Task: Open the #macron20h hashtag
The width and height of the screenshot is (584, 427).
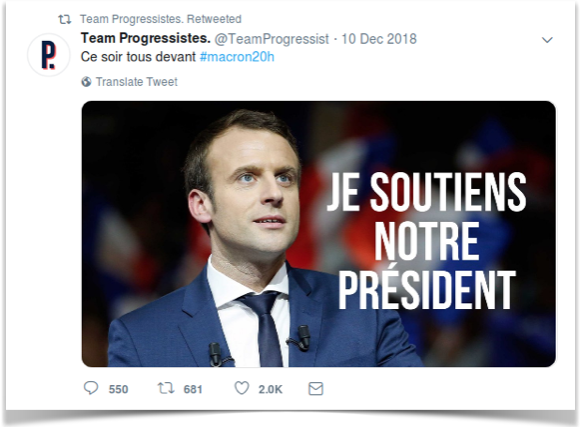Action: click(237, 57)
